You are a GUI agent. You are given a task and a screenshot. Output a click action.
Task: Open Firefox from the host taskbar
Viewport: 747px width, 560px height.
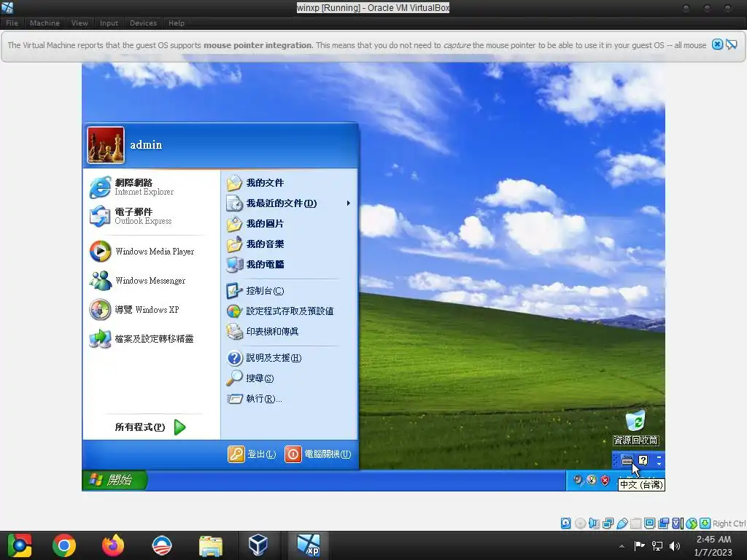[x=113, y=545]
